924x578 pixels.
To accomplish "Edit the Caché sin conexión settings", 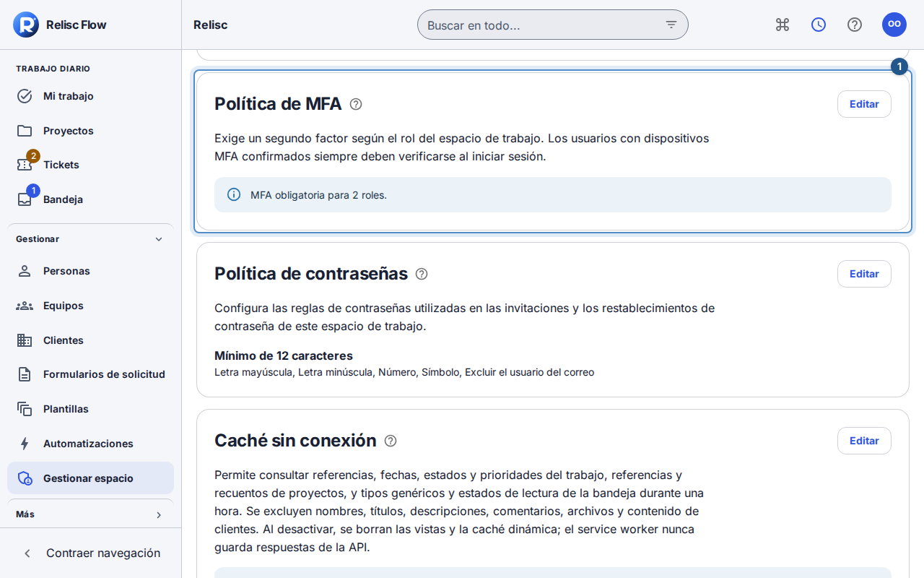I will 864,441.
